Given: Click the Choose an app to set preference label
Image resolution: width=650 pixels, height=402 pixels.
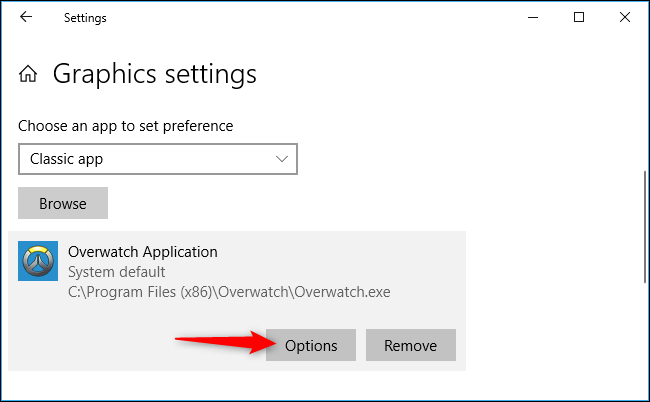Looking at the screenshot, I should (125, 126).
